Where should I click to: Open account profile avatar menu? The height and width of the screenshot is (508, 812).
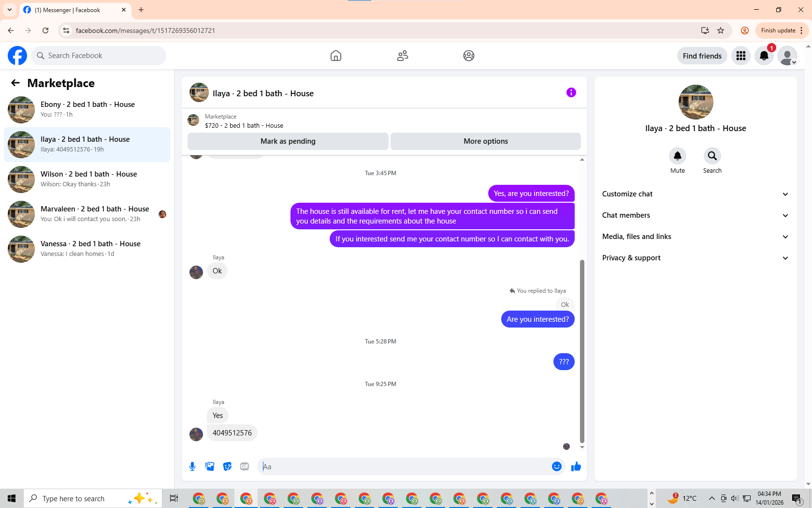[x=787, y=56]
